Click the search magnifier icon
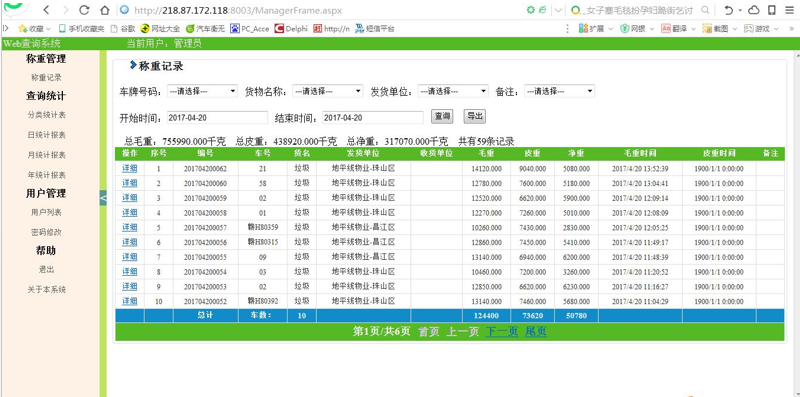The width and height of the screenshot is (800, 397). pos(705,10)
